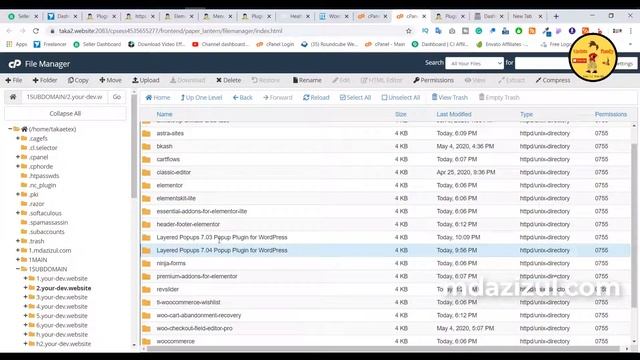Click Unselect All files
The image size is (640, 360).
pyautogui.click(x=400, y=98)
